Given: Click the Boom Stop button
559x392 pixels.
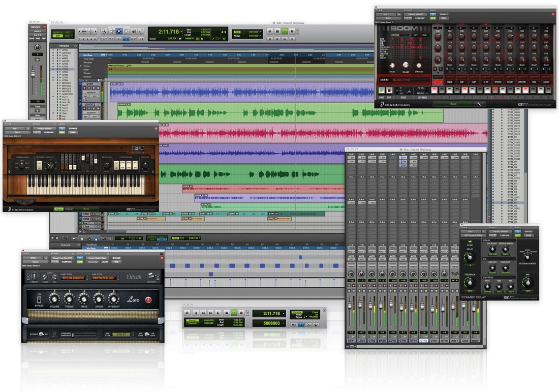Looking at the screenshot, I should coord(389,91).
